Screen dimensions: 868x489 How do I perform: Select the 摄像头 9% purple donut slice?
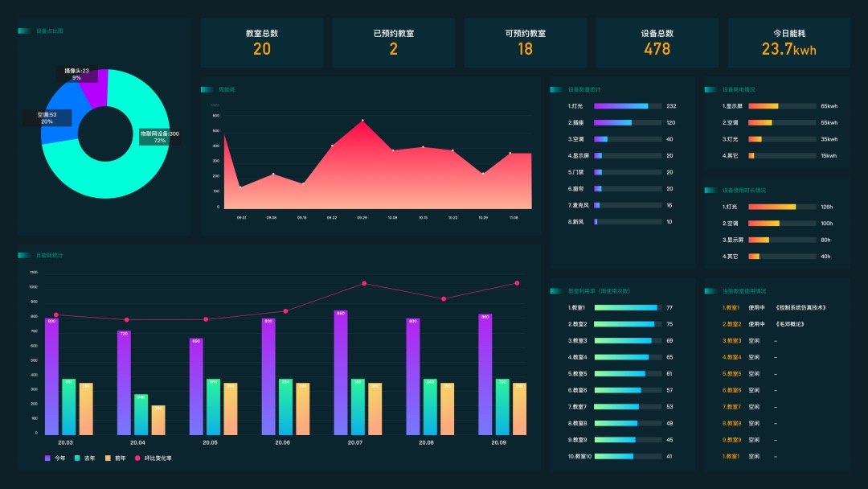point(95,87)
